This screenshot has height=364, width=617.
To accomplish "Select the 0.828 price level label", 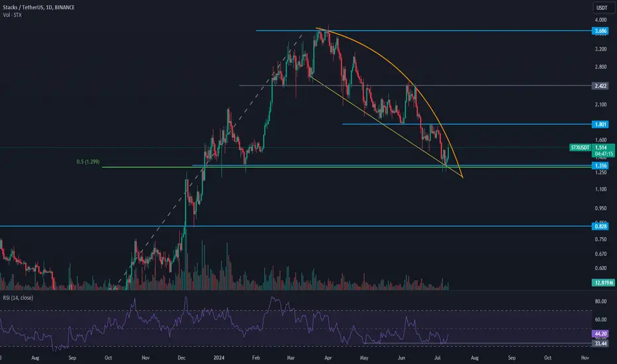I will 600,226.
